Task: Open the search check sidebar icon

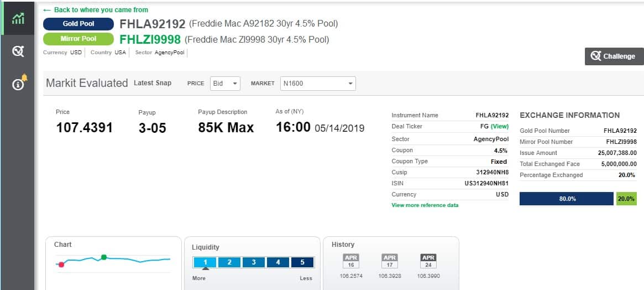Action: click(x=18, y=51)
